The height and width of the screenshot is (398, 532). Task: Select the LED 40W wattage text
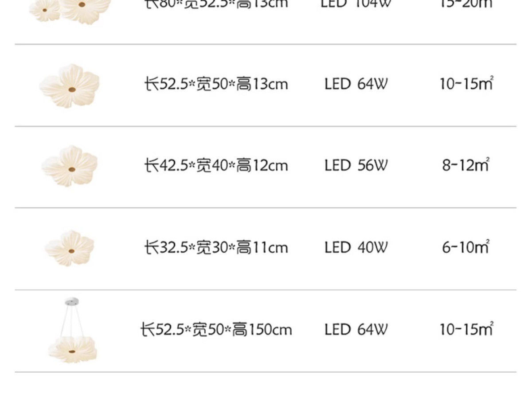[x=356, y=247]
